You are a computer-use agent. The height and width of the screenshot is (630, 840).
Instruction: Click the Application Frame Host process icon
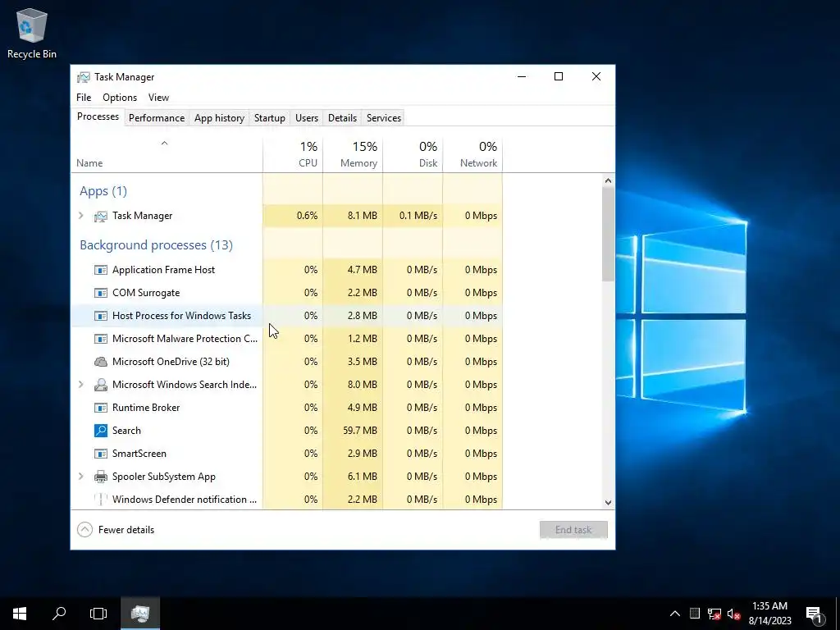(x=101, y=270)
